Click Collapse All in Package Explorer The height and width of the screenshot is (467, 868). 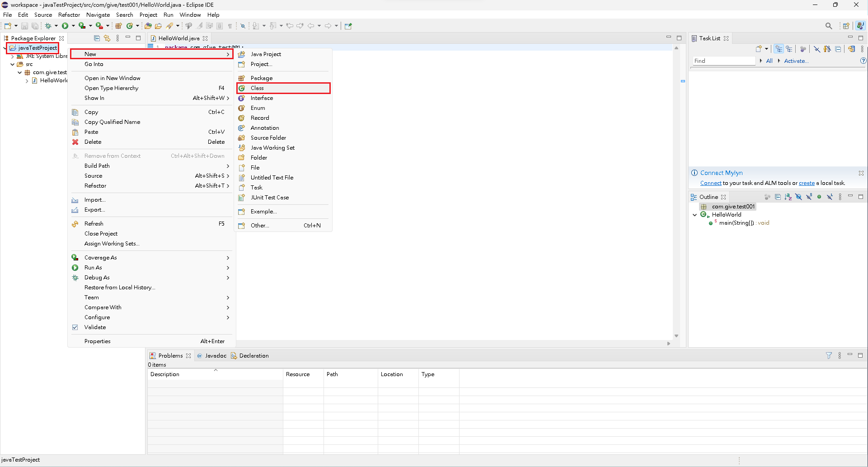97,38
